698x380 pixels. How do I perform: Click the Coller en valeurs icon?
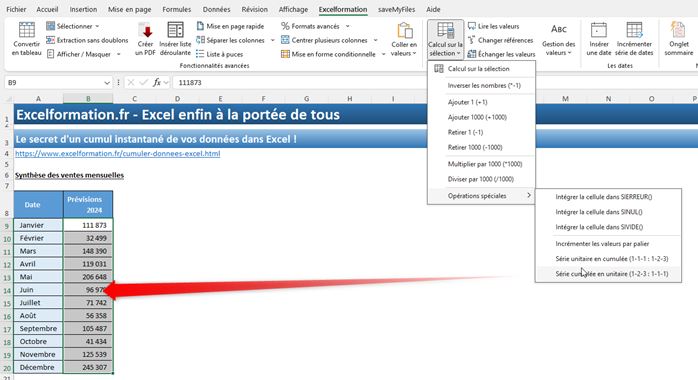pyautogui.click(x=405, y=30)
